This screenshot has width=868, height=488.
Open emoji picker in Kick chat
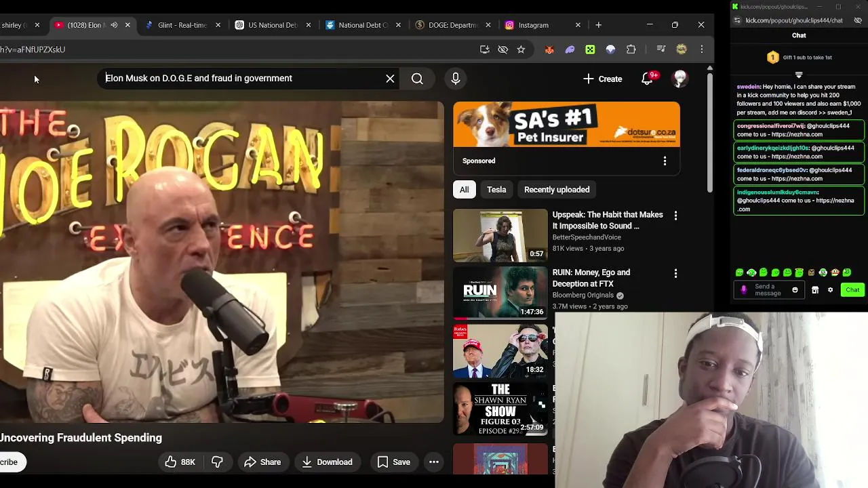click(795, 290)
